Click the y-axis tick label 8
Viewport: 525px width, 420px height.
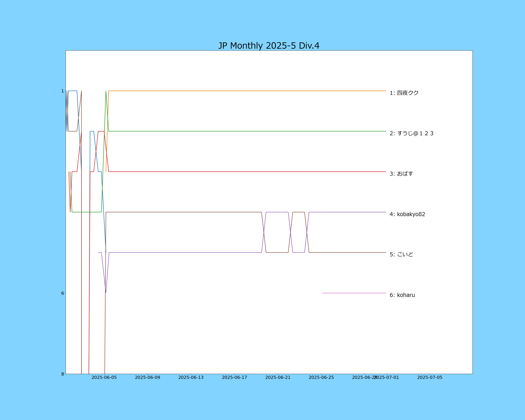[x=63, y=374]
